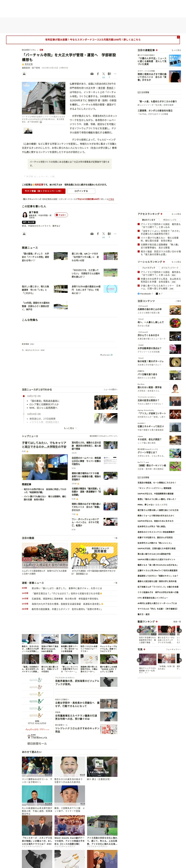Open the 有料記事が読み放題 campaign banner link
Image resolution: width=186 pixels, height=868 pixels.
click(93, 40)
